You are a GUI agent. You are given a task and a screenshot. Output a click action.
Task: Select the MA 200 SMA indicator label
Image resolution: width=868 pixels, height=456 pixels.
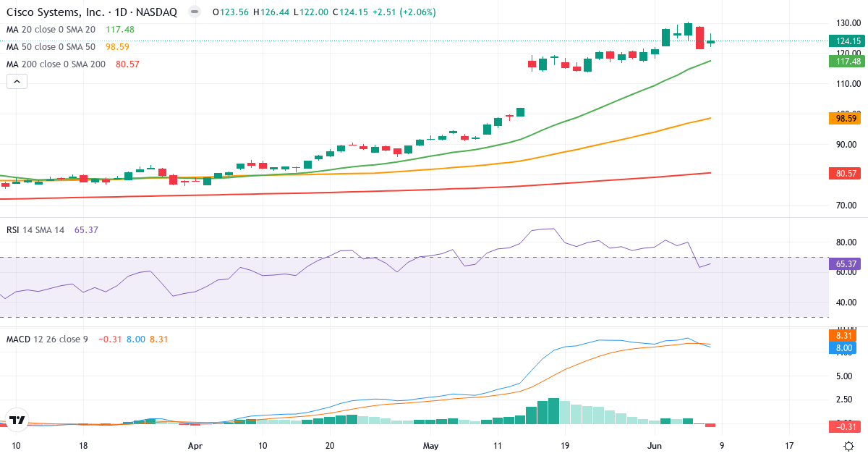[56, 64]
